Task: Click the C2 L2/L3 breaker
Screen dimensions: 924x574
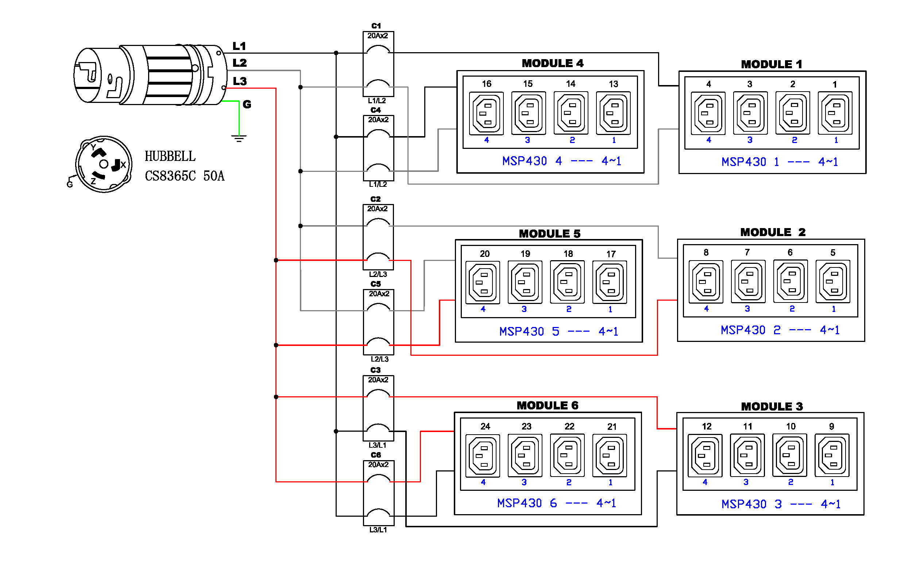Action: pyautogui.click(x=378, y=237)
